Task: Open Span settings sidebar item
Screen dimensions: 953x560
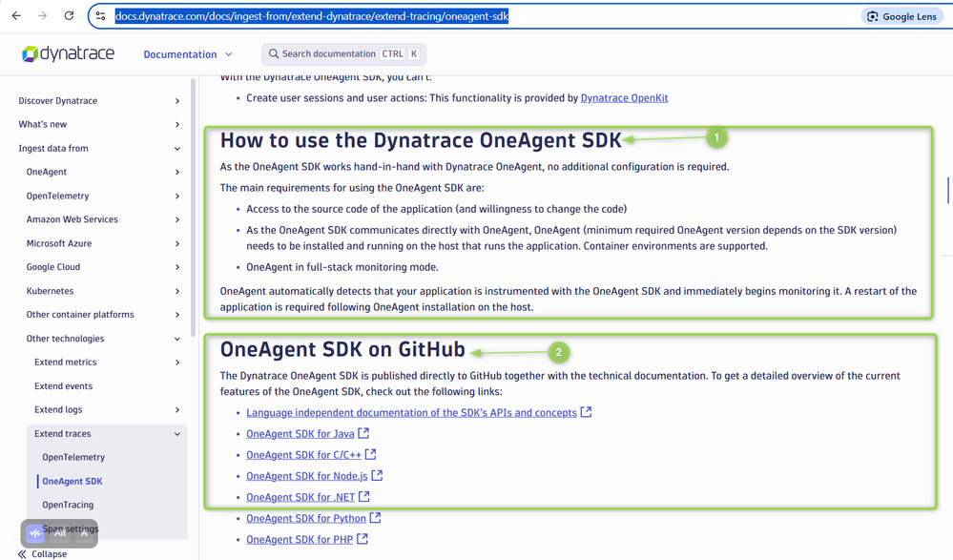Action: pyautogui.click(x=71, y=529)
